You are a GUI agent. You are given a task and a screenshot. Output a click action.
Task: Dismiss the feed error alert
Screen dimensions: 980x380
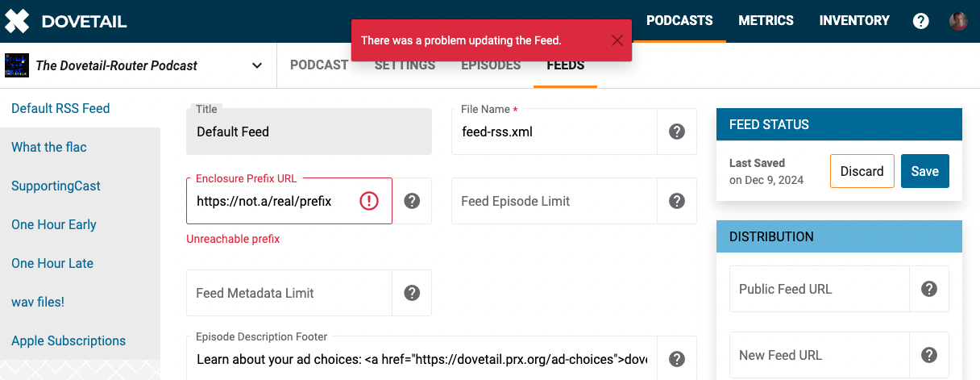(617, 40)
